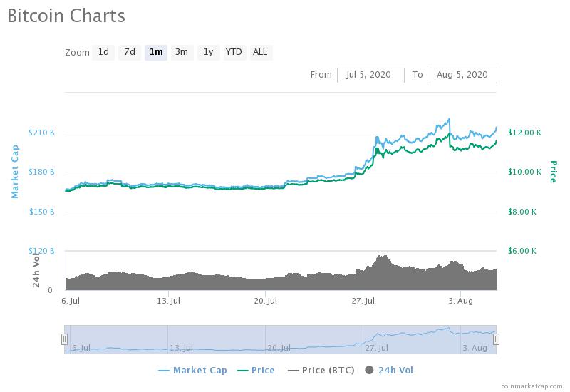Toggle the Market Cap legend series
This screenshot has width=570, height=392.
[x=192, y=371]
